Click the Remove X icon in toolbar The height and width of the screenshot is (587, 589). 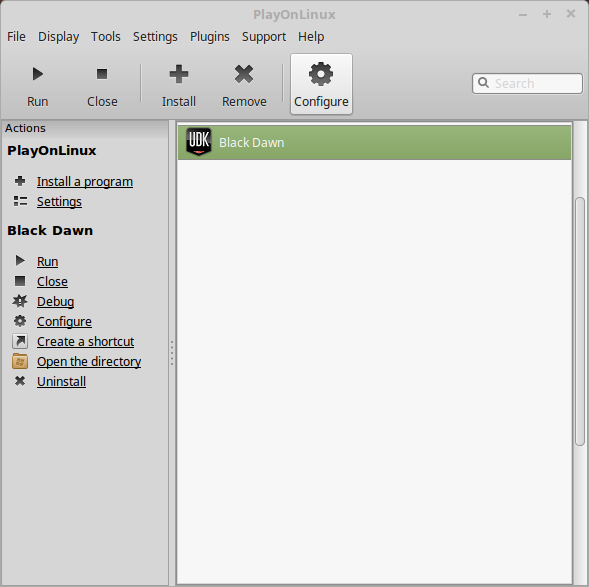point(244,74)
